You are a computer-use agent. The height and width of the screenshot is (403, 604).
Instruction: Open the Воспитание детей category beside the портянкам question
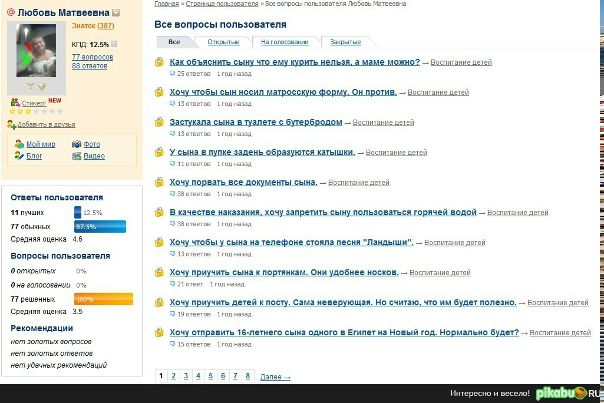(440, 272)
